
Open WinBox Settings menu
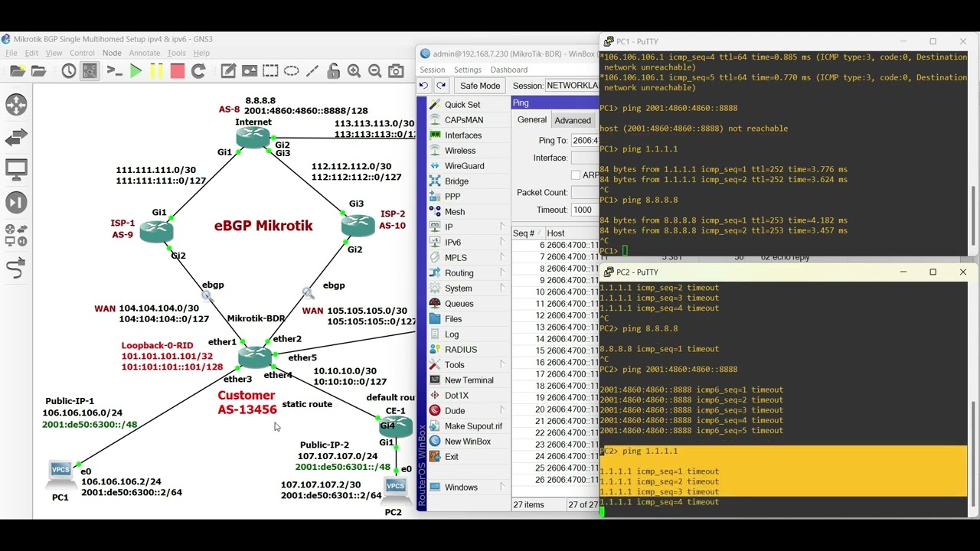tap(468, 70)
